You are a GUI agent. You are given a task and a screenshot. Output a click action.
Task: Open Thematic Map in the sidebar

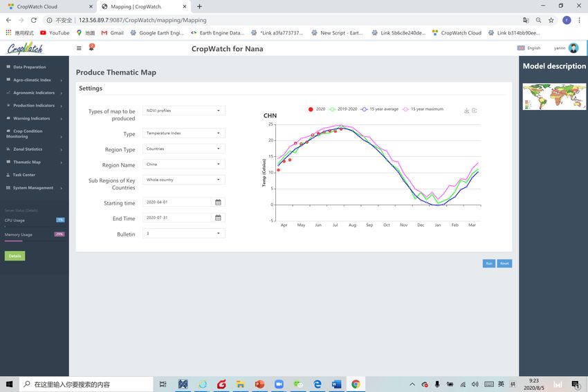point(34,162)
